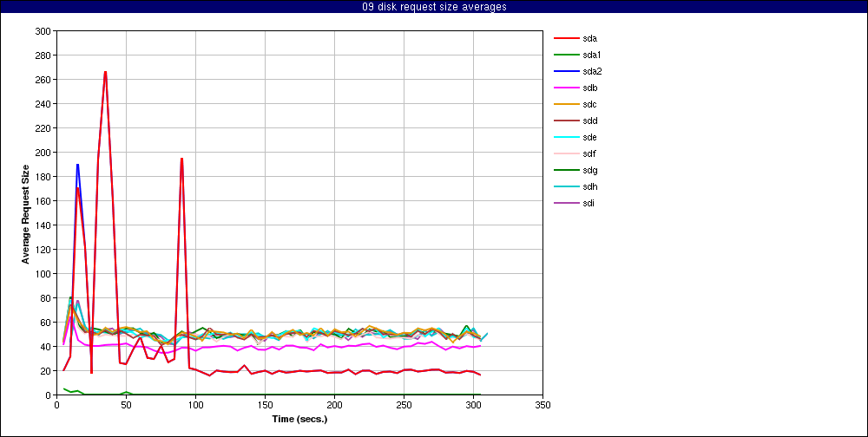
Task: Click the blue sda2 peak near 190
Action: (x=77, y=164)
